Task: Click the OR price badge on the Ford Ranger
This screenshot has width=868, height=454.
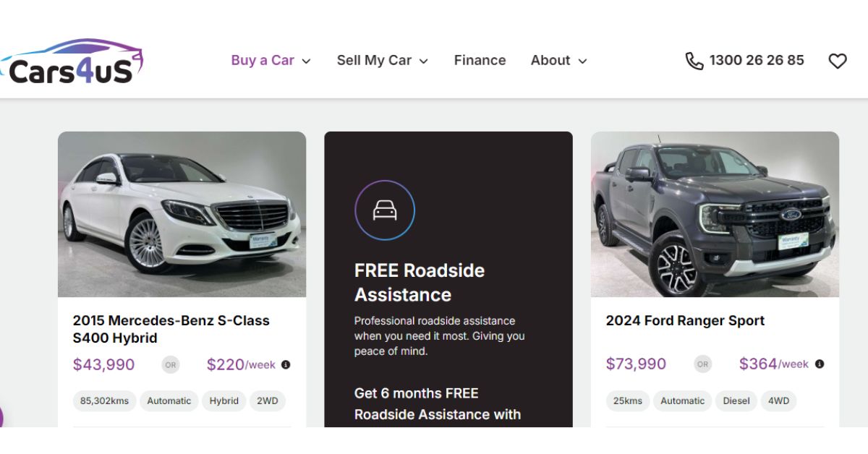Action: pos(702,364)
